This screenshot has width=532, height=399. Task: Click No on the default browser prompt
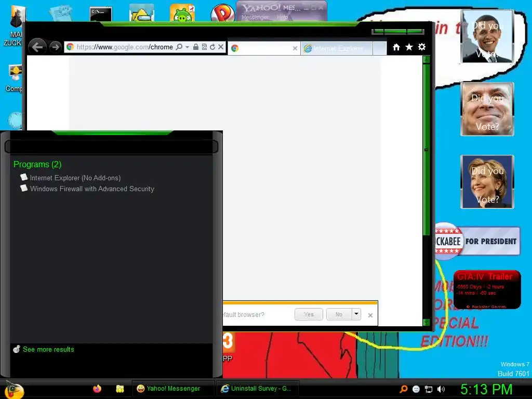coord(339,314)
